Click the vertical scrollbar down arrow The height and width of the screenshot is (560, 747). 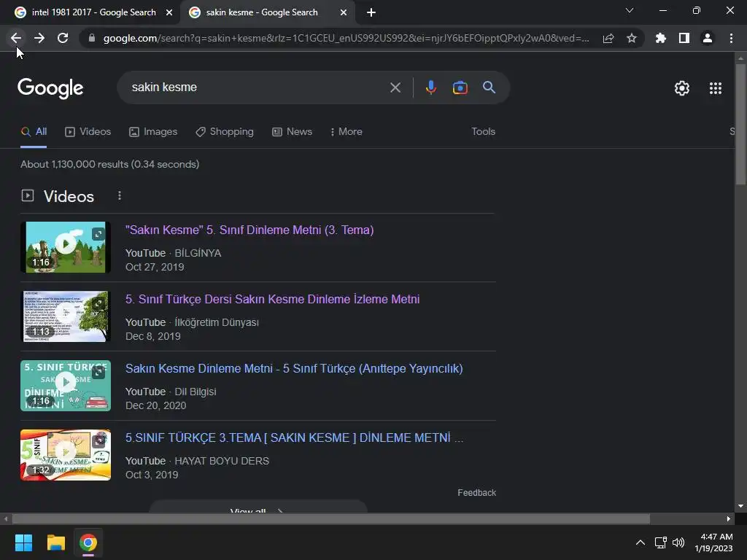tap(740, 506)
